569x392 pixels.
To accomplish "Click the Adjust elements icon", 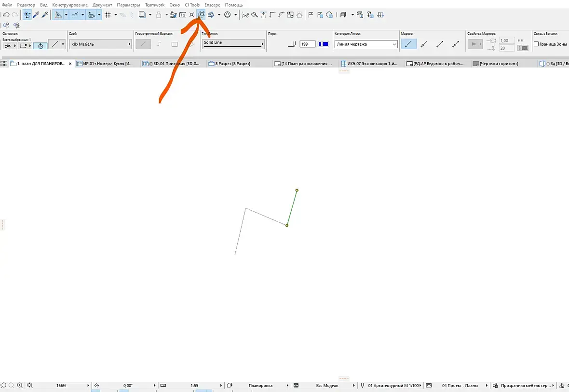I will coord(263,15).
